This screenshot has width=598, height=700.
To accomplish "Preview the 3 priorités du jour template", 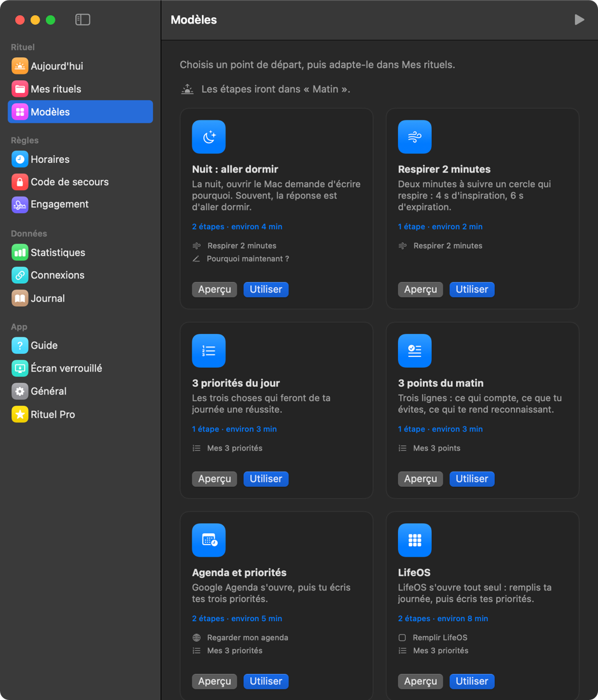I will [x=215, y=479].
